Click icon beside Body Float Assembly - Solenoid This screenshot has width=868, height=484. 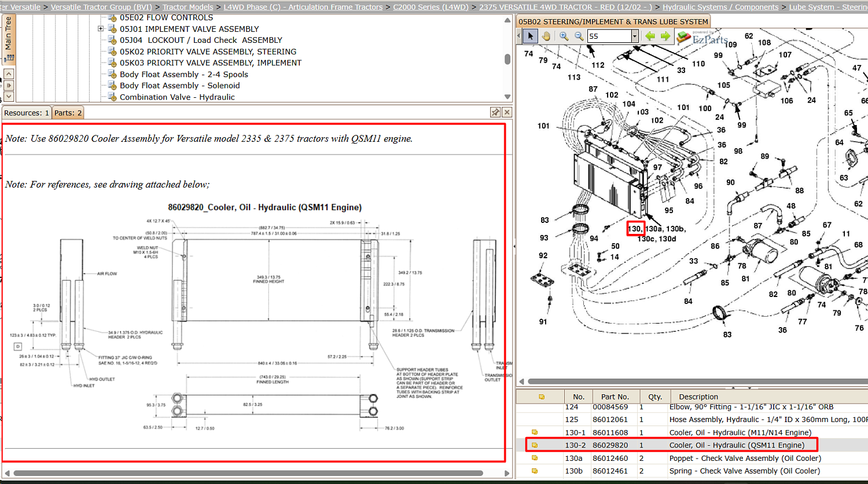point(113,85)
